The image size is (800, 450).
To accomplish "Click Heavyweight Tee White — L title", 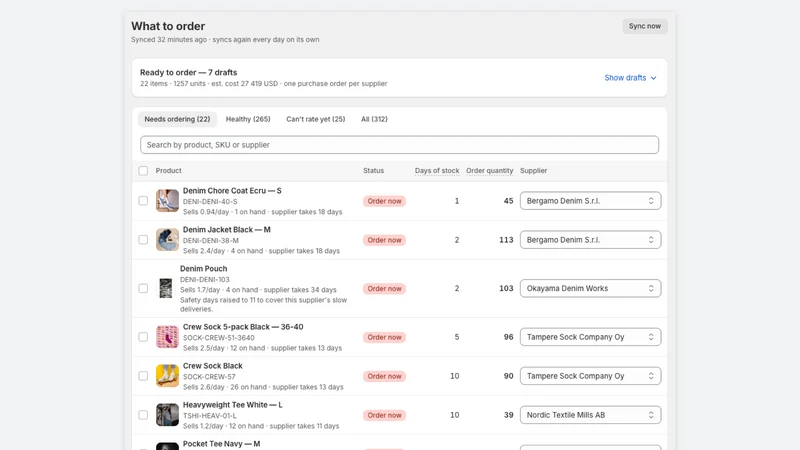I will pos(233,405).
